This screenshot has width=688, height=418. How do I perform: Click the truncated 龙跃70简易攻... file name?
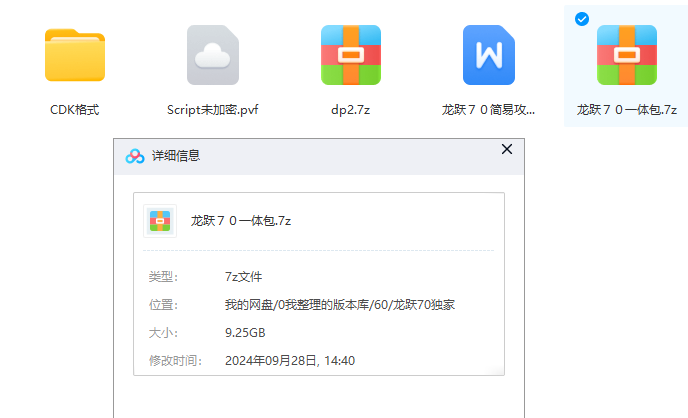488,110
